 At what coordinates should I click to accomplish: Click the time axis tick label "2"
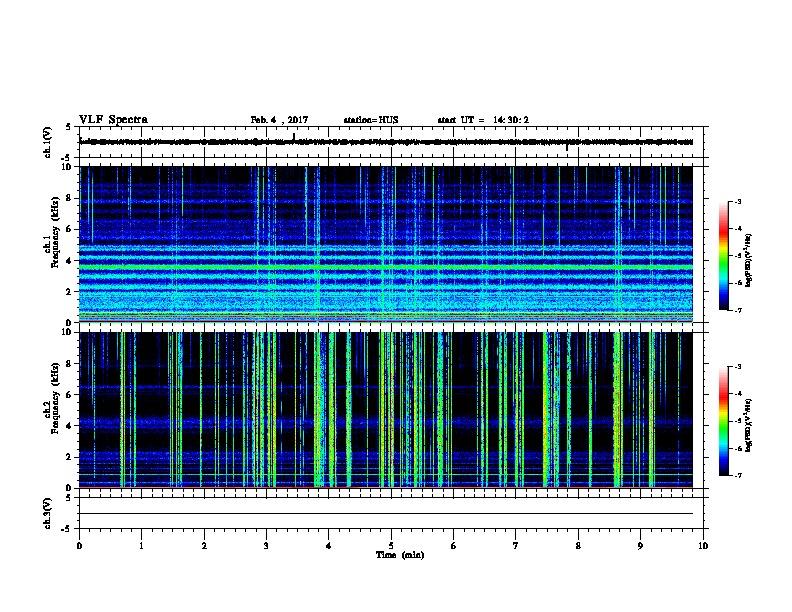(x=204, y=546)
